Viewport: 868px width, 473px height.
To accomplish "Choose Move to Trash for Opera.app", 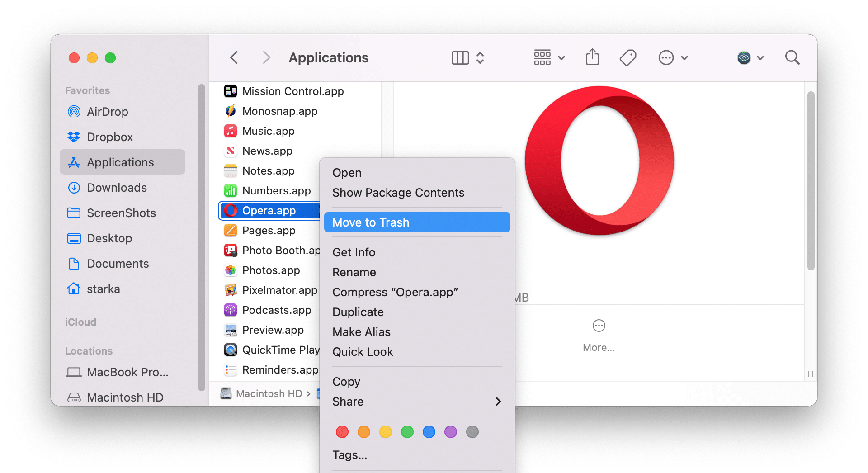I will click(371, 222).
